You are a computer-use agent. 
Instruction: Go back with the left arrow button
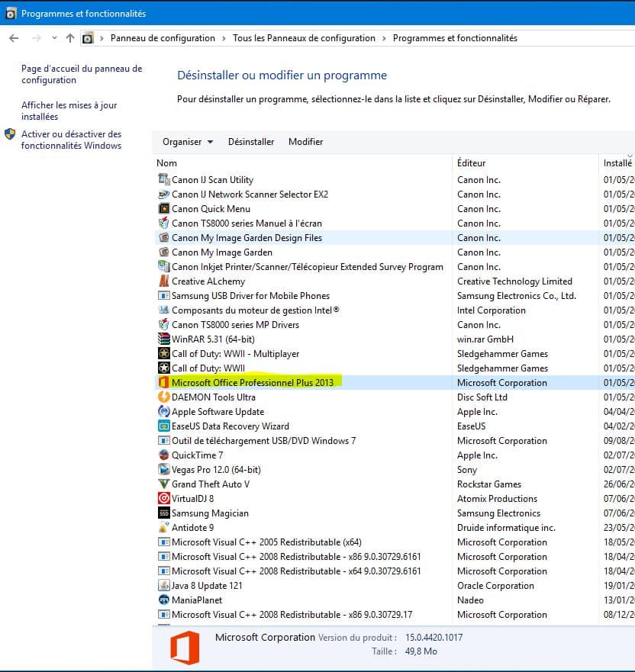pos(15,38)
